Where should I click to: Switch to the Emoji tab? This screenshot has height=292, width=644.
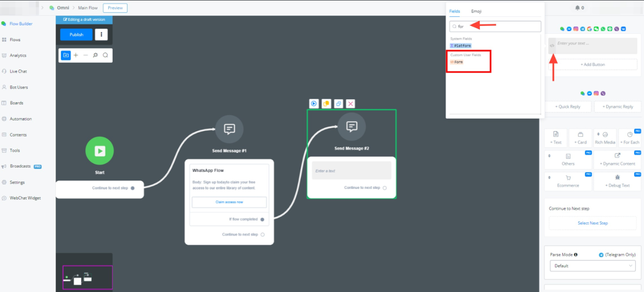476,11
